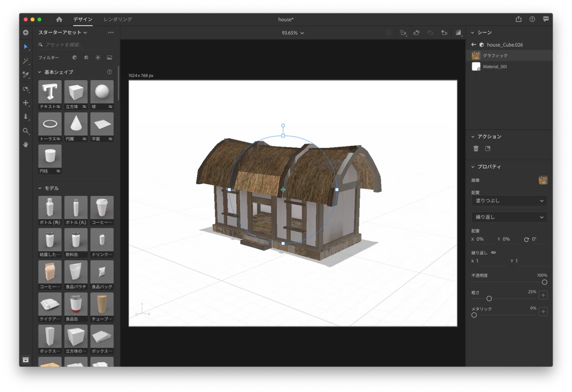Add the 球 sphere shape asset
This screenshot has height=392, width=572.
point(102,95)
